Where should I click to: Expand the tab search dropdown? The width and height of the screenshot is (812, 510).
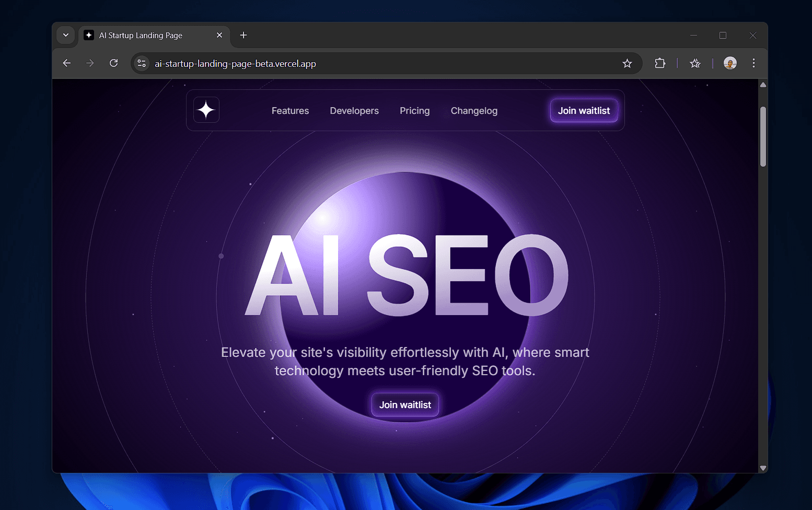tap(66, 35)
